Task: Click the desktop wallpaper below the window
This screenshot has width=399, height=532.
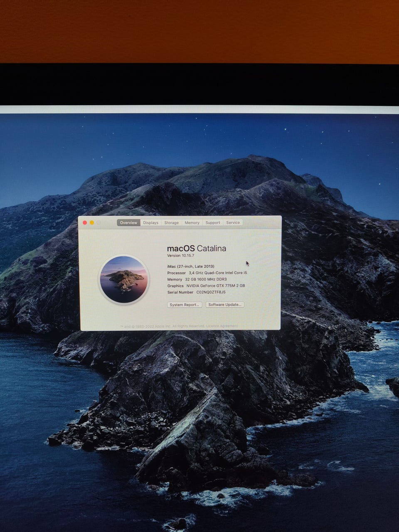Action: pyautogui.click(x=199, y=416)
